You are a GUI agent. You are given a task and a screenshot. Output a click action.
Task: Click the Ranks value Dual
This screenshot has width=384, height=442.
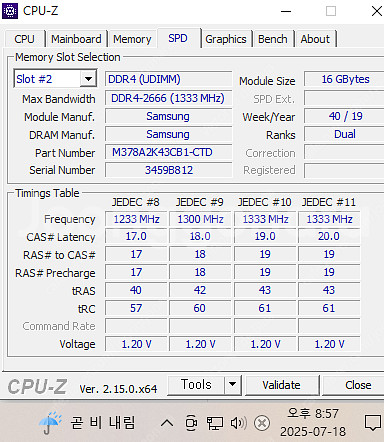[x=345, y=134]
